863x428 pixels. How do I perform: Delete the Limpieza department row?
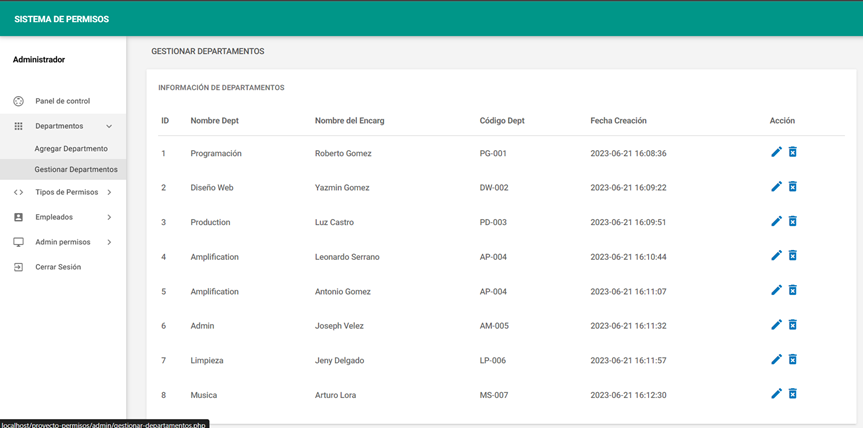coord(793,360)
